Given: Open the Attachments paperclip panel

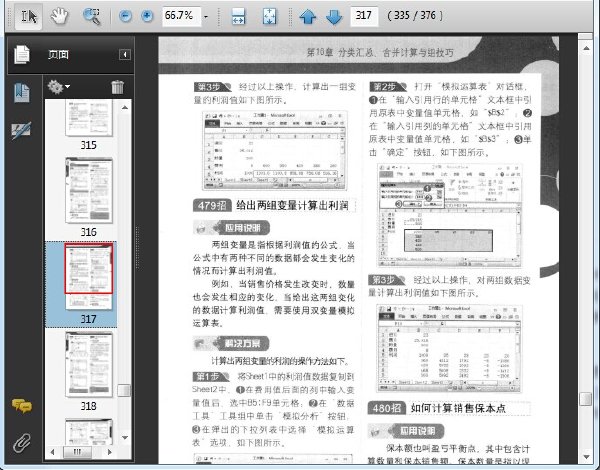Looking at the screenshot, I should click(22, 443).
